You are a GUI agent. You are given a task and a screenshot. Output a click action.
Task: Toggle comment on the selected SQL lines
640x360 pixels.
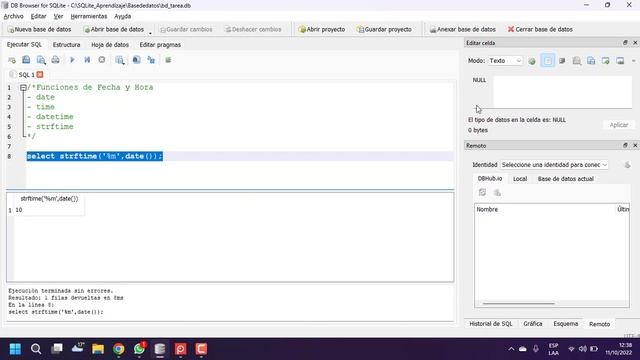[168, 60]
